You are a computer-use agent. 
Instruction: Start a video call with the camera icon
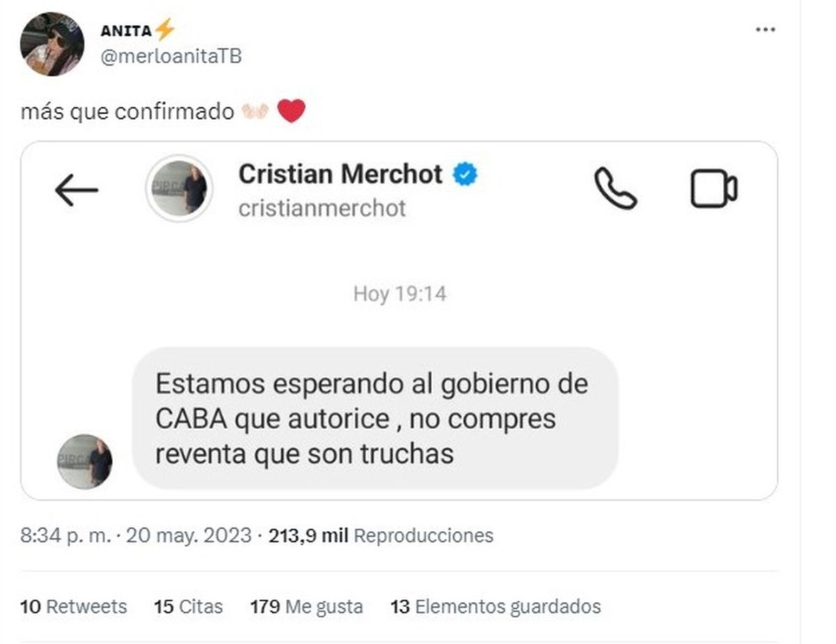[714, 189]
